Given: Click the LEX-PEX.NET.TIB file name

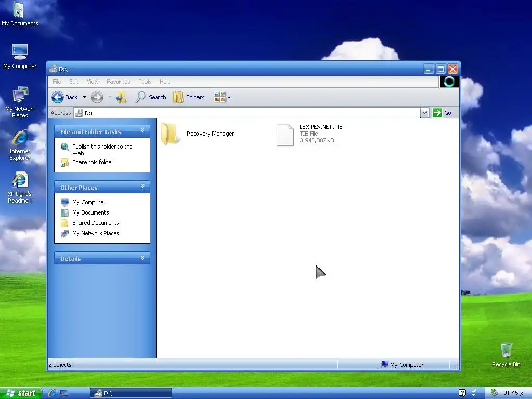Looking at the screenshot, I should (321, 127).
